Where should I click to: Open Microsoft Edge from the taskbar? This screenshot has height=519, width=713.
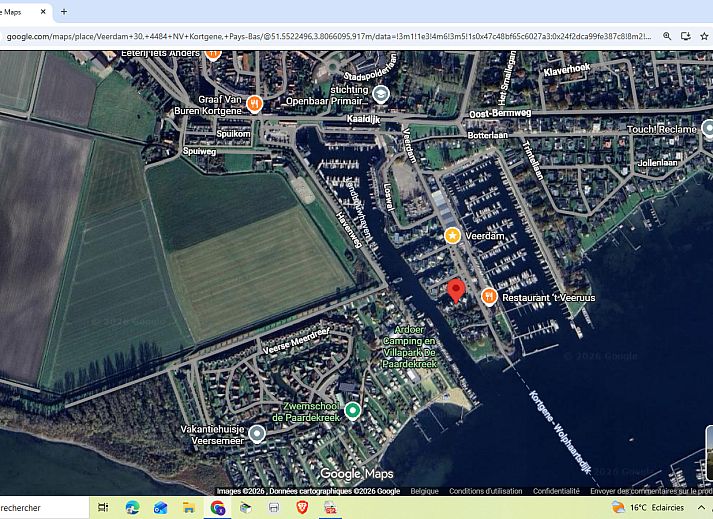(x=132, y=508)
